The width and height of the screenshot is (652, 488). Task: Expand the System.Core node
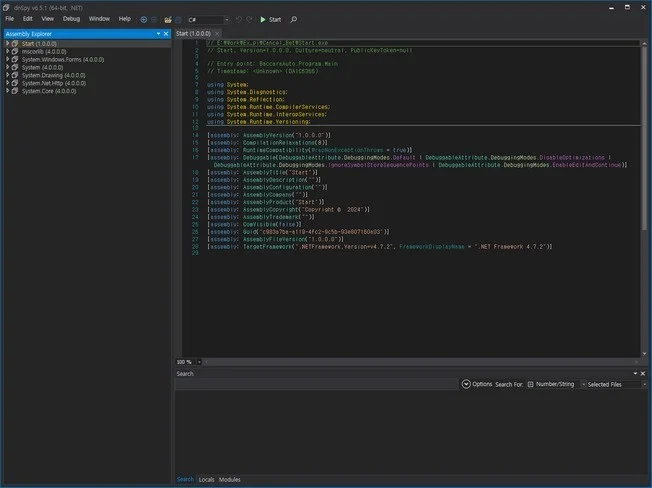click(x=7, y=91)
